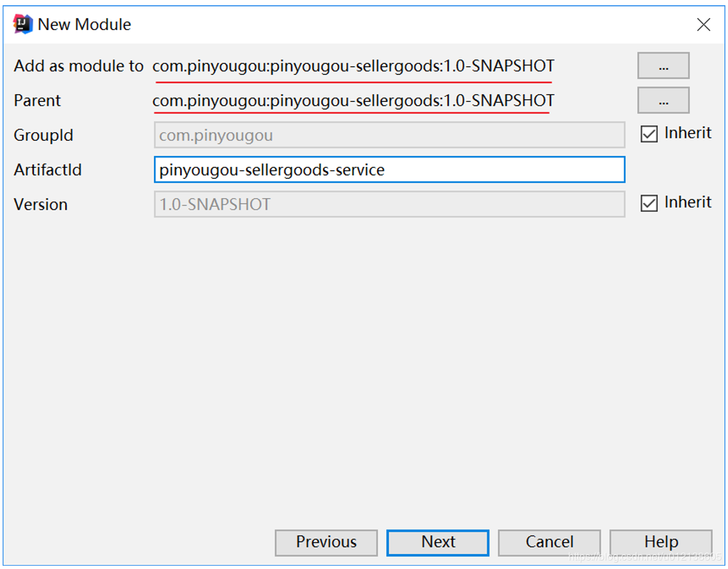Open browse button for Add as module to
This screenshot has width=728, height=569.
point(663,65)
